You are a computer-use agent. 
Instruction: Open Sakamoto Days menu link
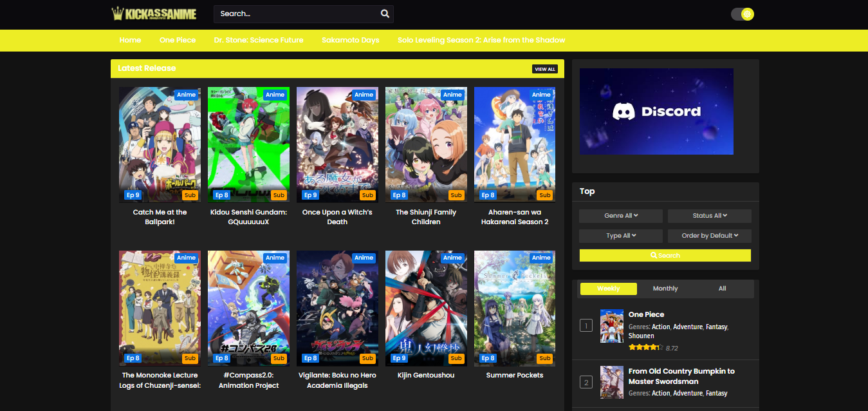(x=351, y=40)
